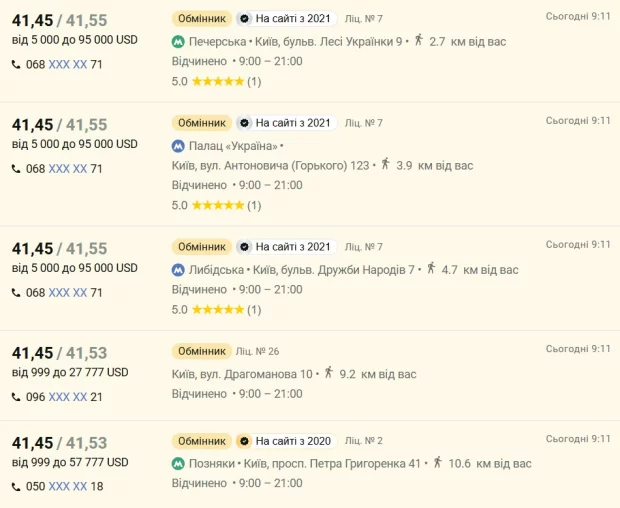
Task: Click the verified badge icon for 2020 listing
Action: click(x=243, y=441)
